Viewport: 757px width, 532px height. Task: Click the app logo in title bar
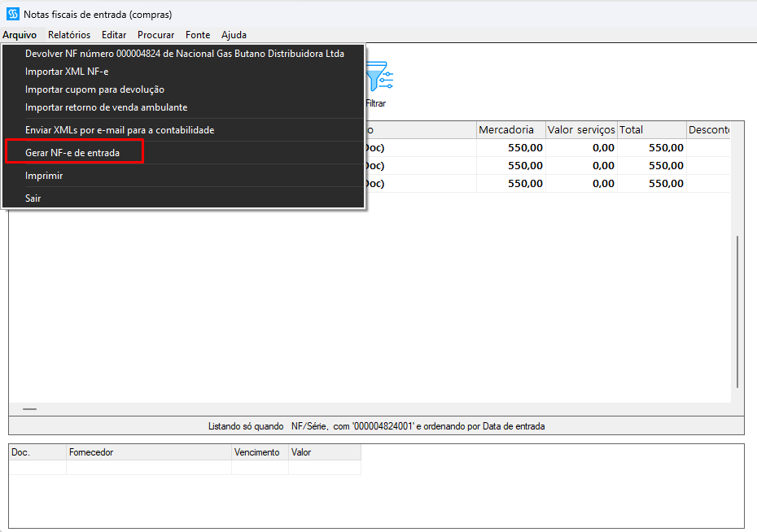click(x=13, y=14)
